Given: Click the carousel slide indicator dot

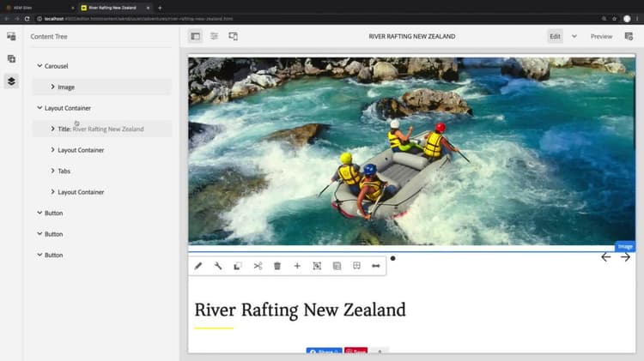Looking at the screenshot, I should click(392, 258).
